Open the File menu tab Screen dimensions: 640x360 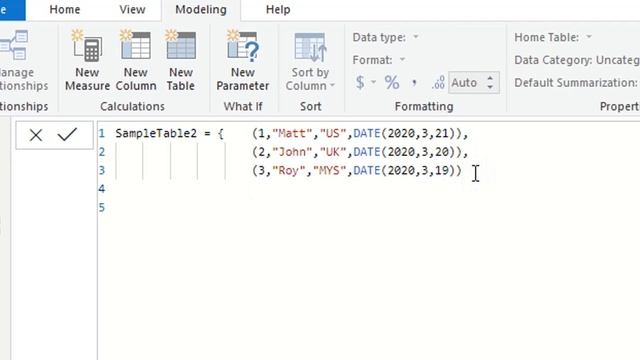click(12, 9)
